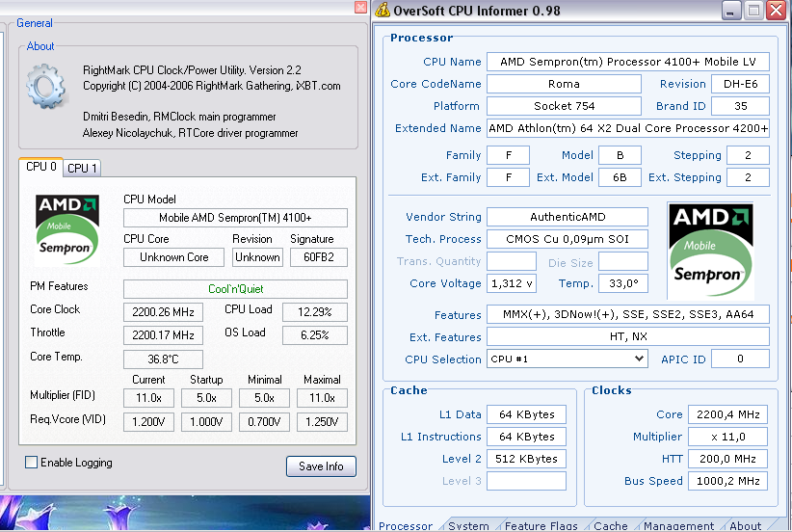The width and height of the screenshot is (792, 532).
Task: Click the Vendor String field AuthenticAMD
Action: [x=568, y=217]
